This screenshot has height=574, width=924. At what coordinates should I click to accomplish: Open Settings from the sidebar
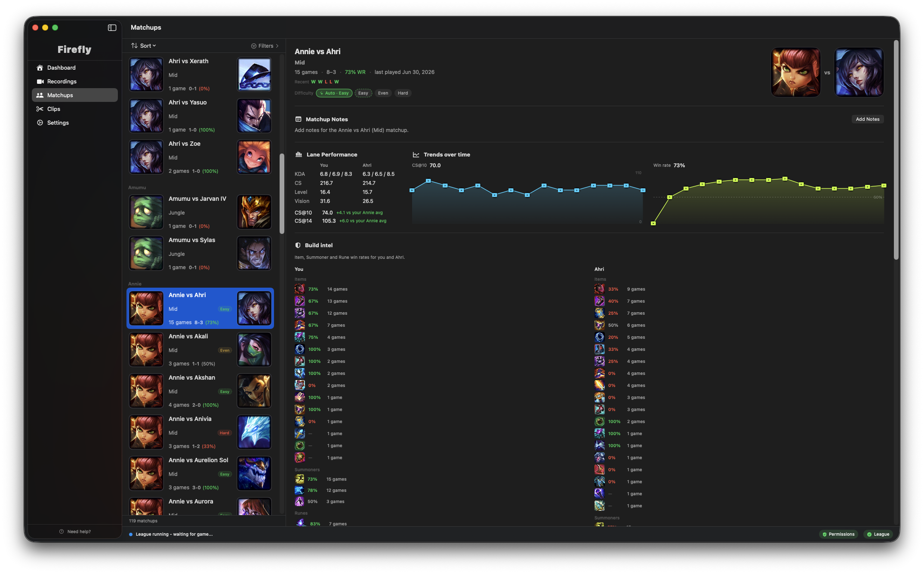tap(74, 123)
